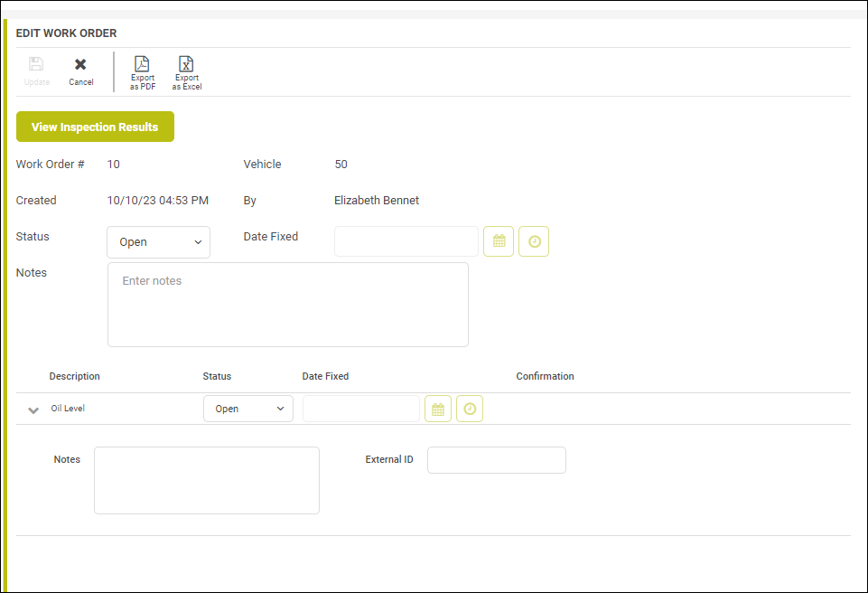Open calendar picker for work order Date Fixed
The width and height of the screenshot is (868, 593).
pos(499,241)
